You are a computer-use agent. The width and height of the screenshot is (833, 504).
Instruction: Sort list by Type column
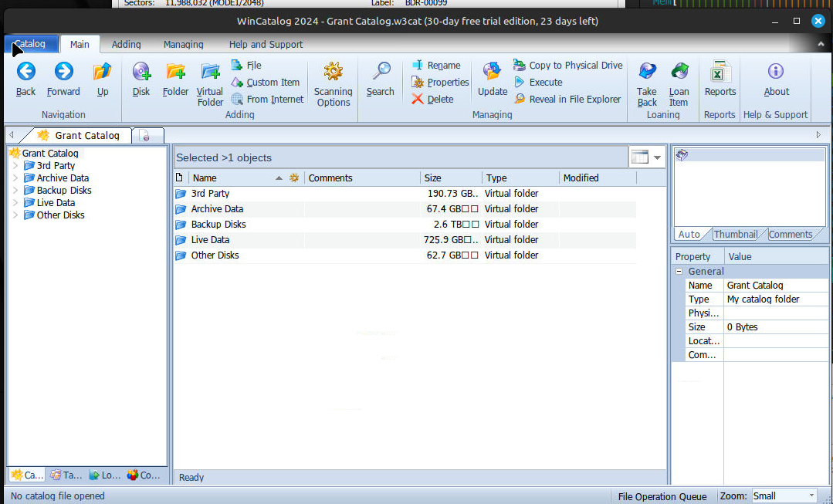[x=520, y=178]
